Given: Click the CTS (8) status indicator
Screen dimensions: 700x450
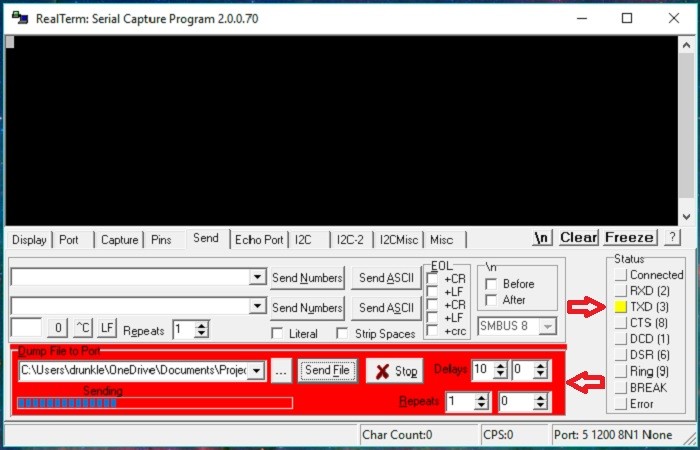Looking at the screenshot, I should click(x=621, y=323).
